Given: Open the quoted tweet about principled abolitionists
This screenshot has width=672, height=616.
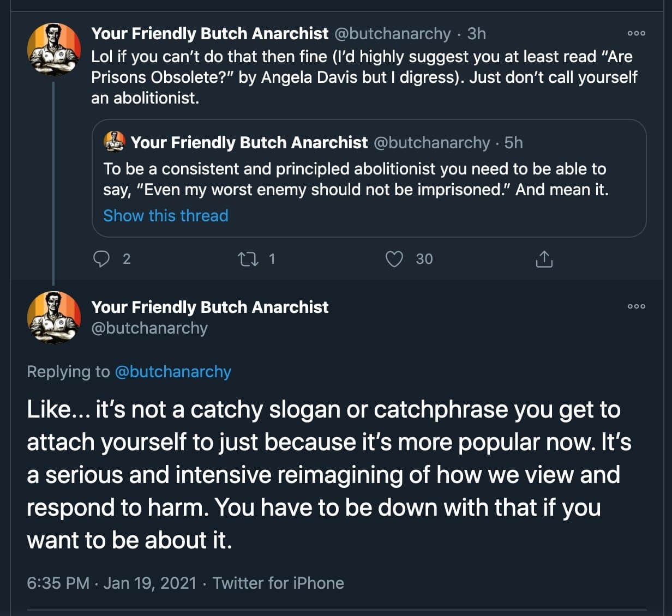Looking at the screenshot, I should click(x=355, y=179).
